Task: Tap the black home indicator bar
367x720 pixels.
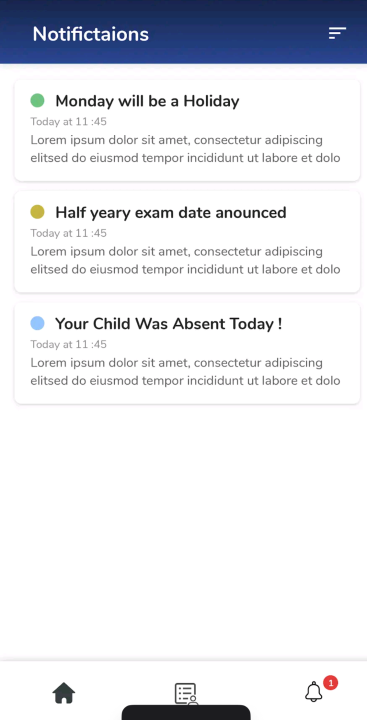Action: pyautogui.click(x=186, y=713)
